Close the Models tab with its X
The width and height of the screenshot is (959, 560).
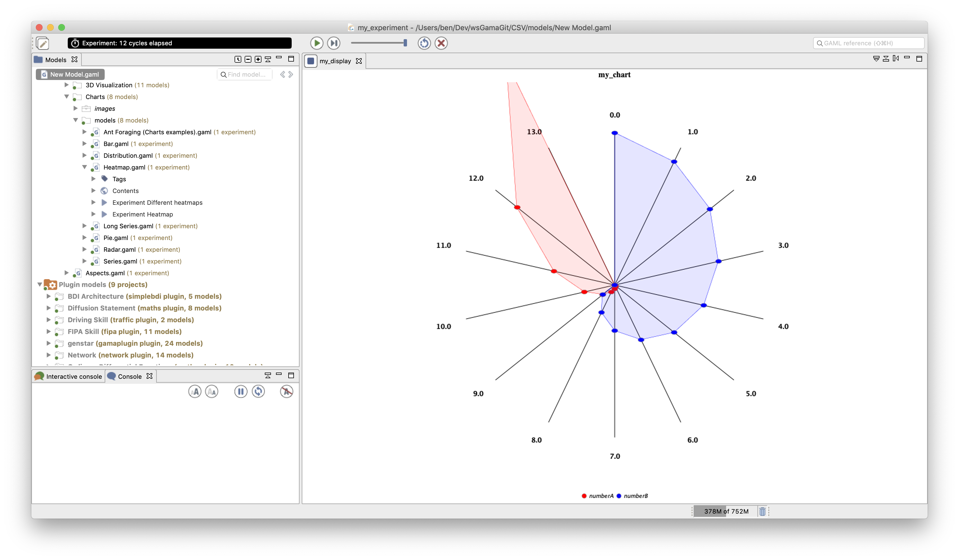74,60
